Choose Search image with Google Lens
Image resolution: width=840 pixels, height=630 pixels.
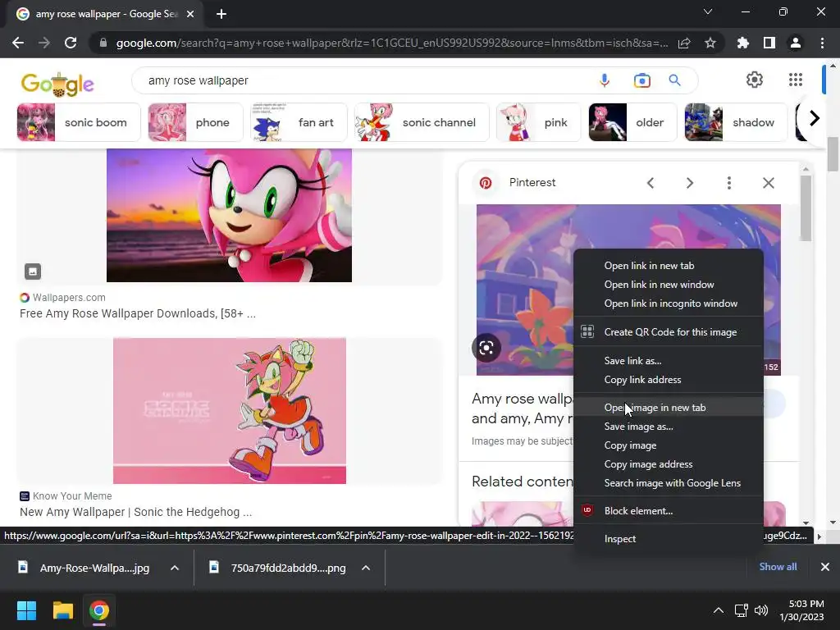pos(668,482)
